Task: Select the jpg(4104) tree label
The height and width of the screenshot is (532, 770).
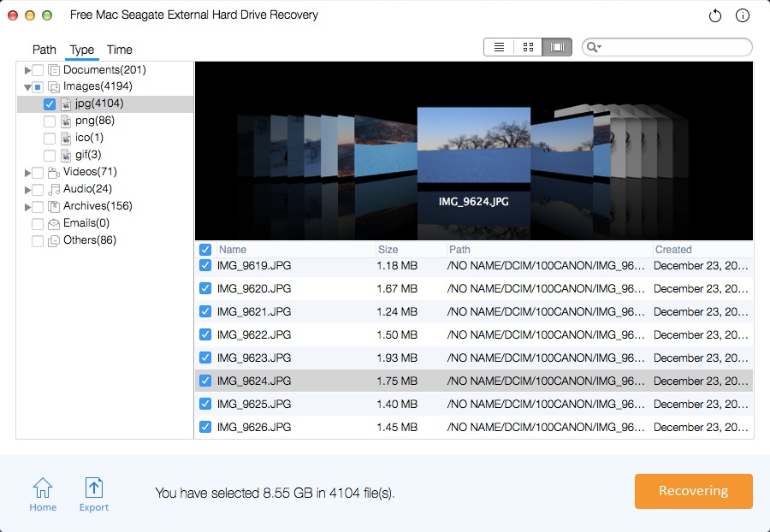Action: coord(99,103)
